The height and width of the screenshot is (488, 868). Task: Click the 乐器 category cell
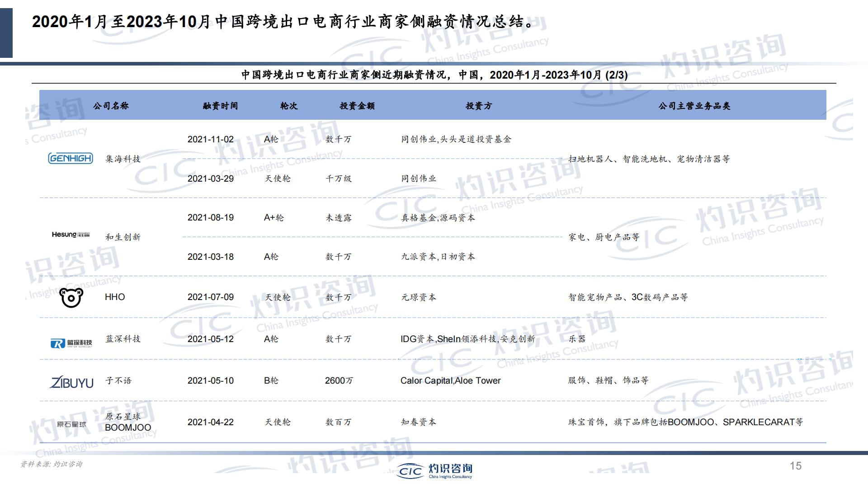pos(577,338)
